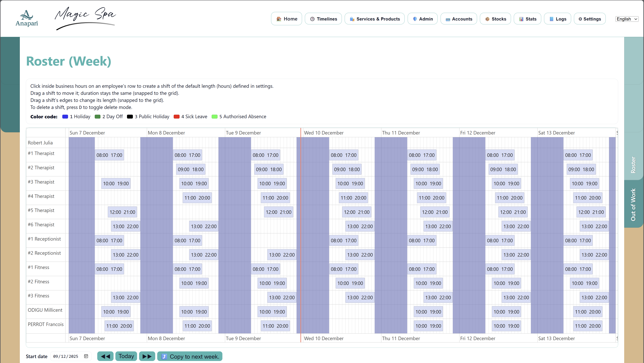Open the English language dropdown

point(627,19)
